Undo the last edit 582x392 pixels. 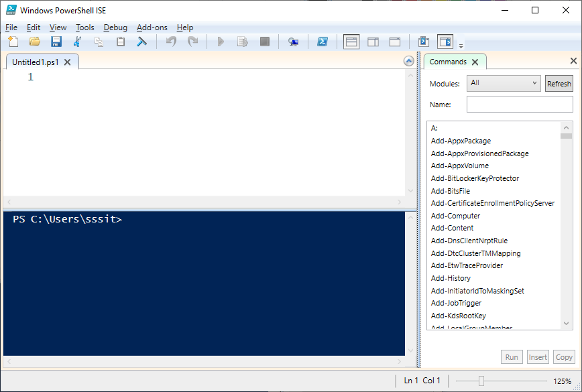click(171, 42)
